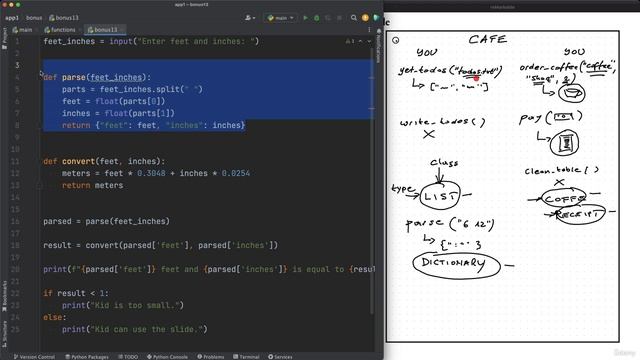Viewport: 640px width, 360px height.
Task: Open the Terminal tool window
Action: [246, 357]
